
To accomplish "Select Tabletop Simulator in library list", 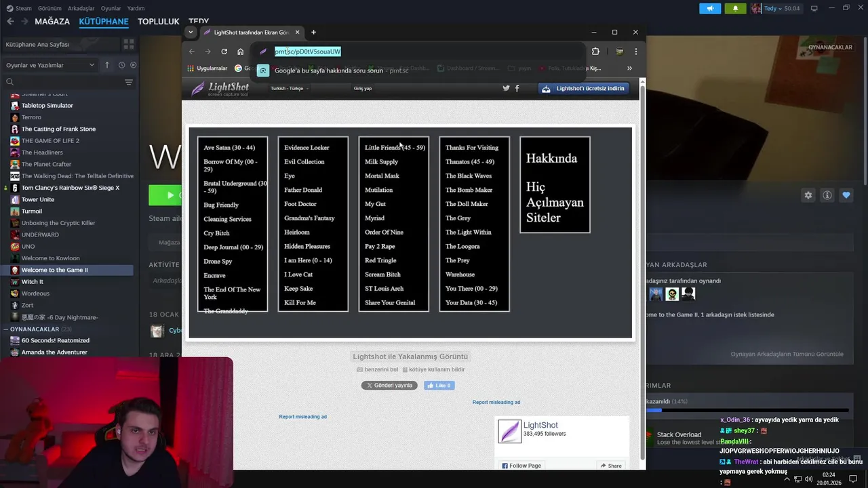I will (47, 105).
